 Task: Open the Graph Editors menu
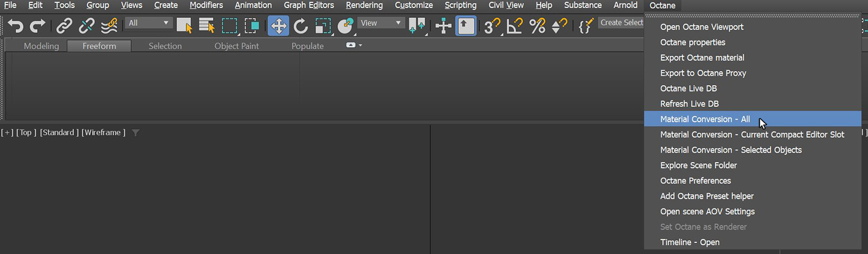pos(309,5)
